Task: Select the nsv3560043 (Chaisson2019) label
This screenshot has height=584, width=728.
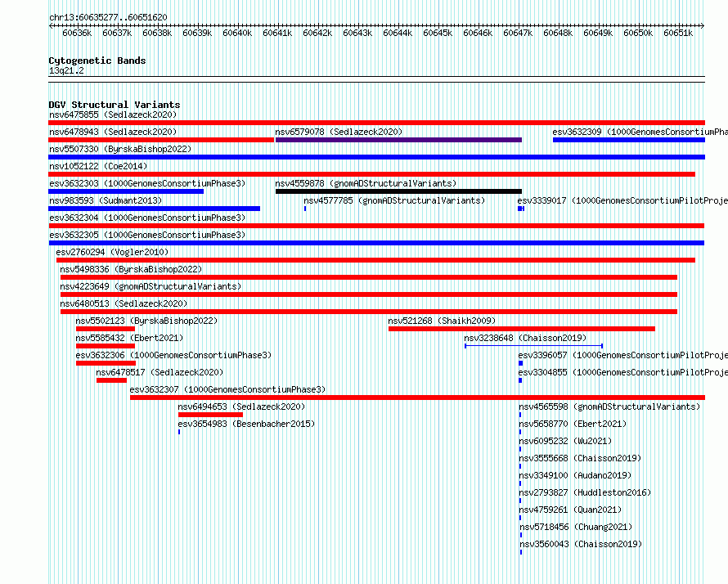Action: [581, 544]
